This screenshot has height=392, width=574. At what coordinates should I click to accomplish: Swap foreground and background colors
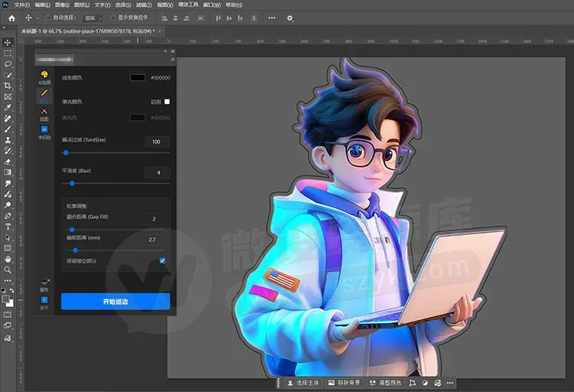[12, 290]
